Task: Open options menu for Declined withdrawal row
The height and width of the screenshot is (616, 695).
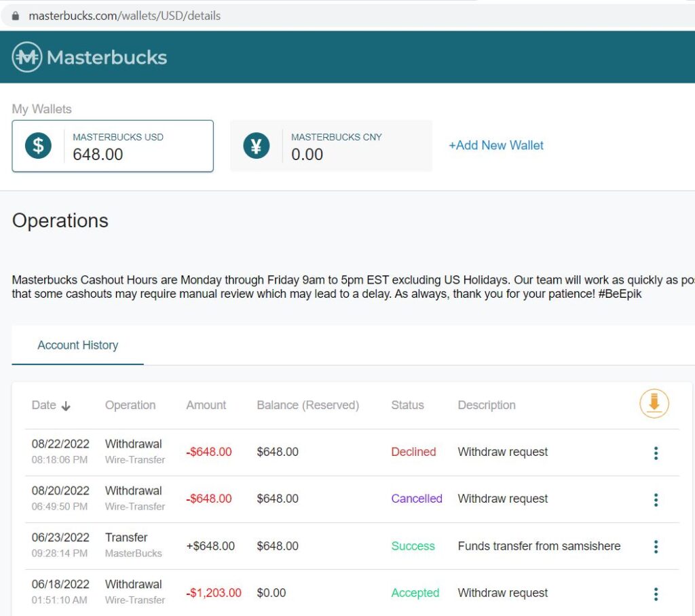Action: [x=656, y=453]
